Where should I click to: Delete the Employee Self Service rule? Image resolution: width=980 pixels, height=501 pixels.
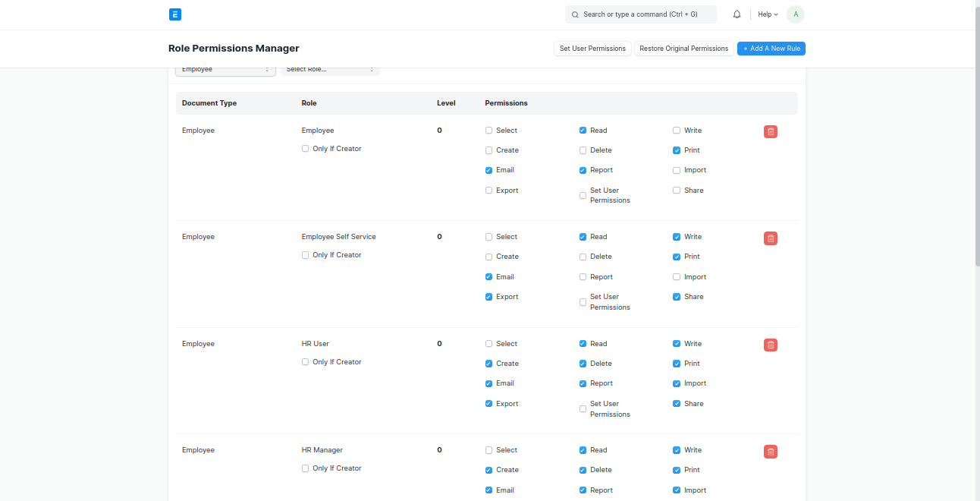pyautogui.click(x=771, y=238)
